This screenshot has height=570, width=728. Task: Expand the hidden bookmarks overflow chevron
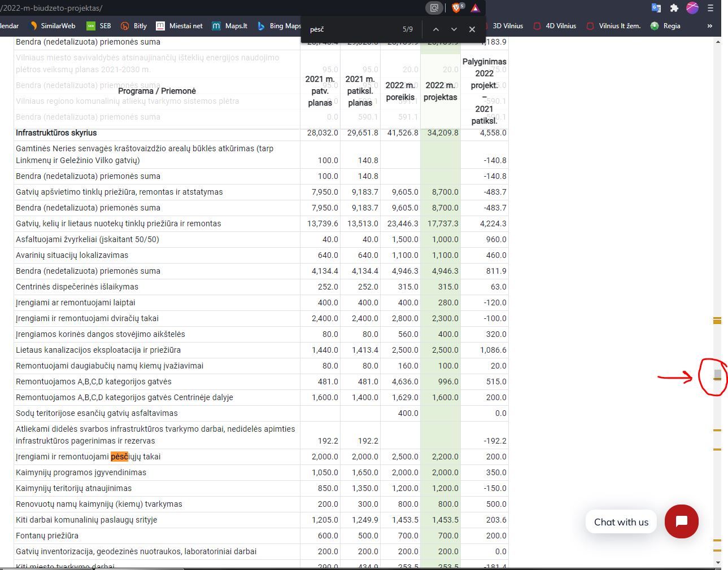(x=710, y=26)
